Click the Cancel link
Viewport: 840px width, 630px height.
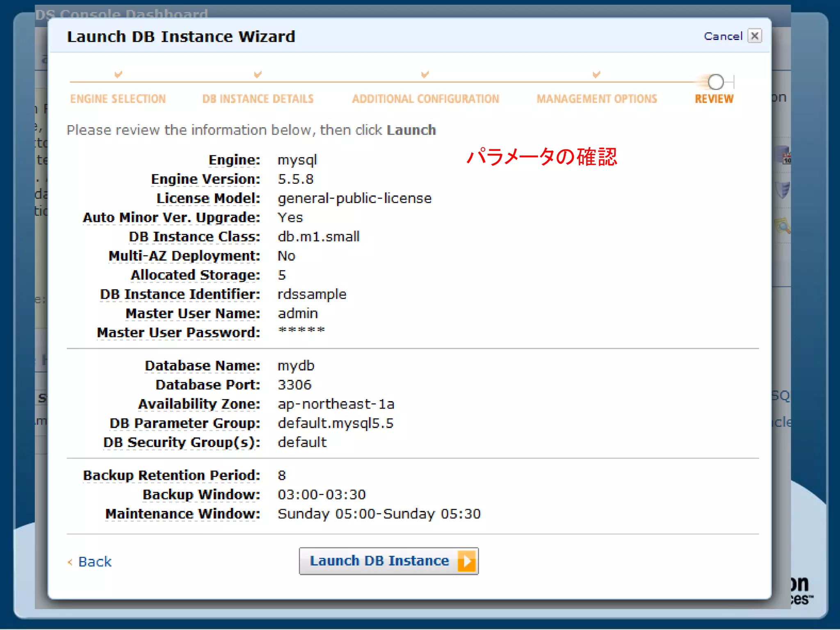pyautogui.click(x=723, y=36)
